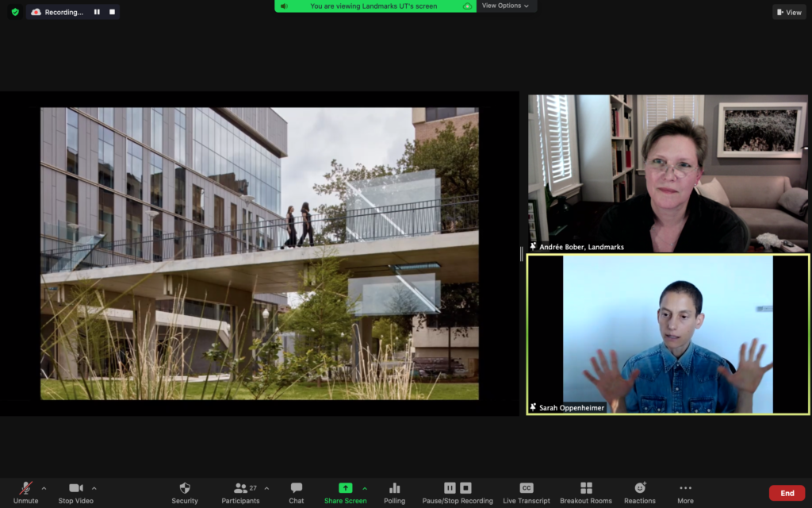Image resolution: width=812 pixels, height=508 pixels.
Task: Select Sarah Oppenheimer's video tile
Action: click(668, 333)
